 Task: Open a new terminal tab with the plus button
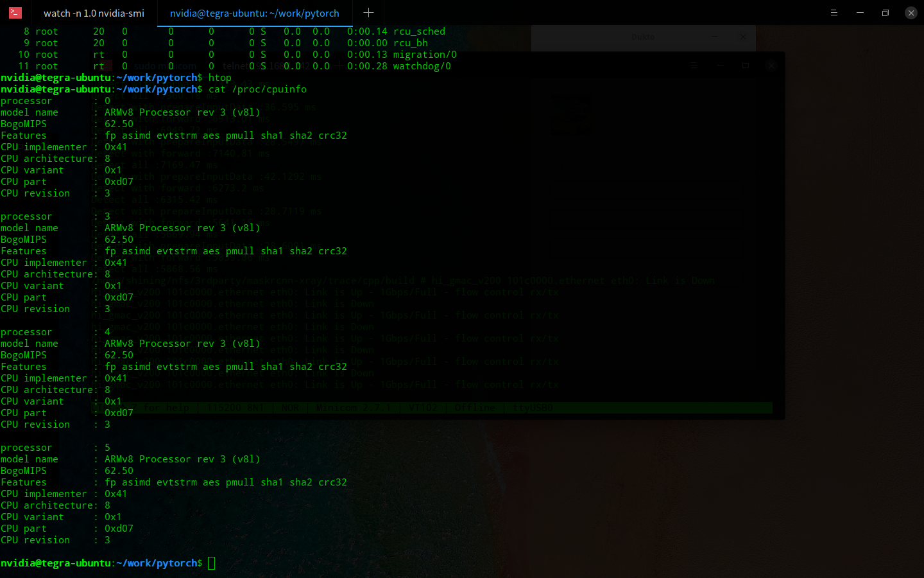pos(368,13)
